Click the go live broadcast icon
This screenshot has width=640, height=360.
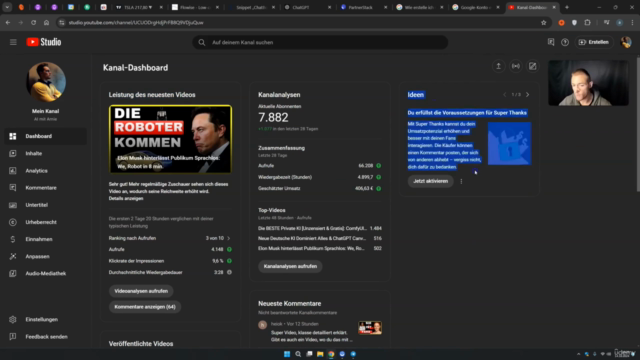point(516,66)
